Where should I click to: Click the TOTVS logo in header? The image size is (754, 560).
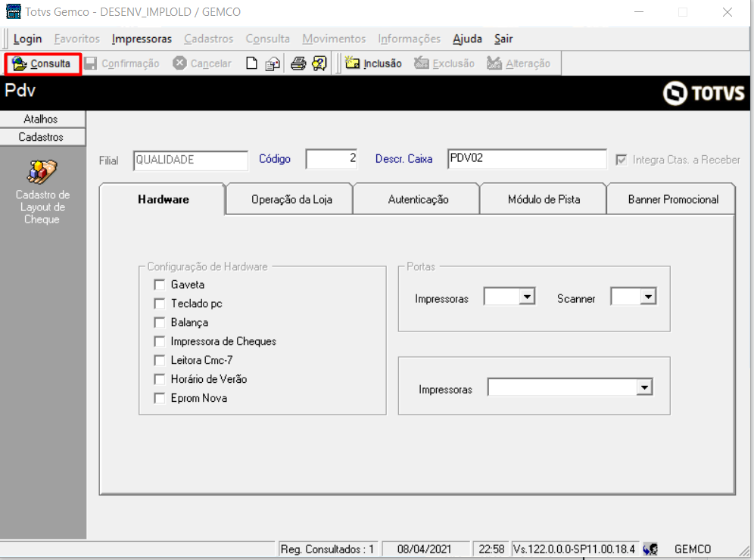point(703,93)
